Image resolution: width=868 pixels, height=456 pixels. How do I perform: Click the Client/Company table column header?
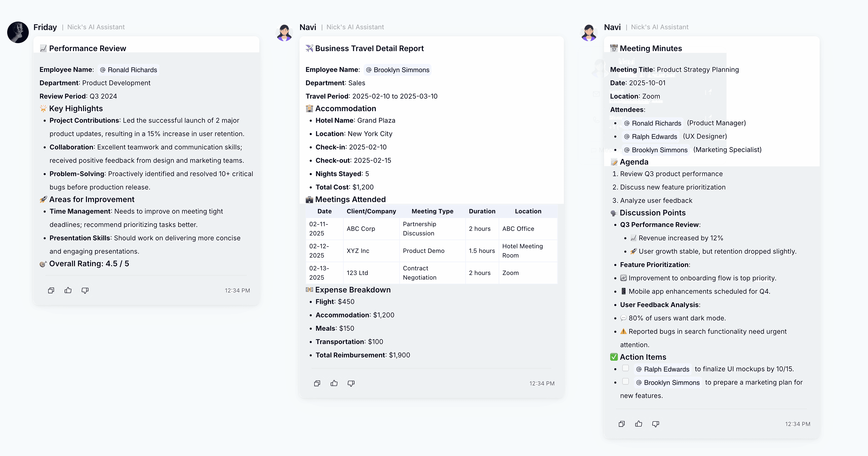[x=371, y=211]
